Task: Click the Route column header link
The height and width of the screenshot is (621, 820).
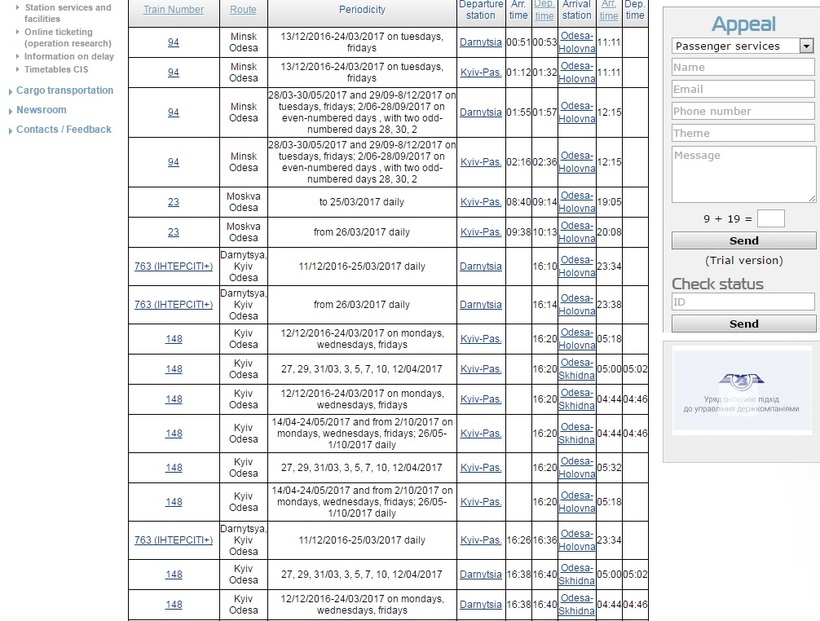Action: coord(243,10)
